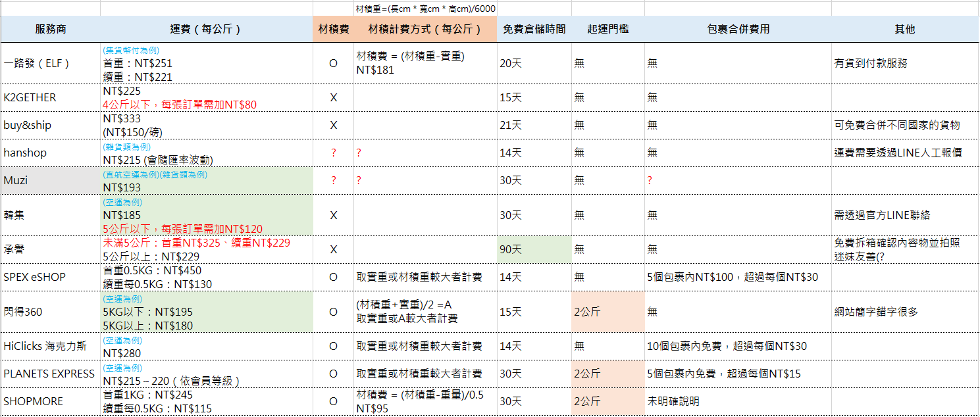Click the PLANETS EXPRESS provider cell
The width and height of the screenshot is (980, 417).
(x=51, y=374)
